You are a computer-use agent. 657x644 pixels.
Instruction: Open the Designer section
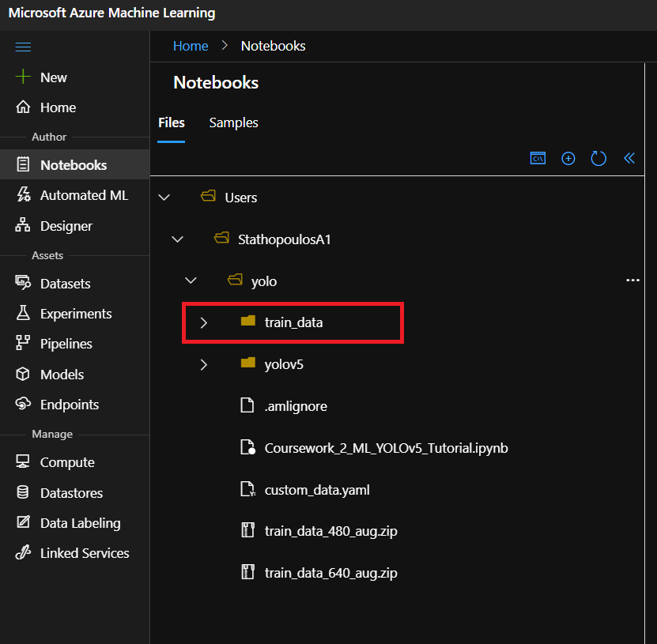pyautogui.click(x=66, y=227)
